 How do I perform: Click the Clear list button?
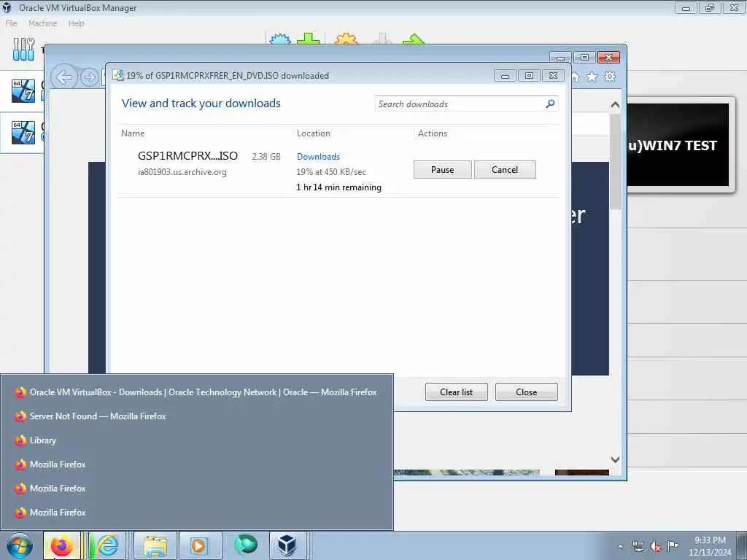pos(456,392)
